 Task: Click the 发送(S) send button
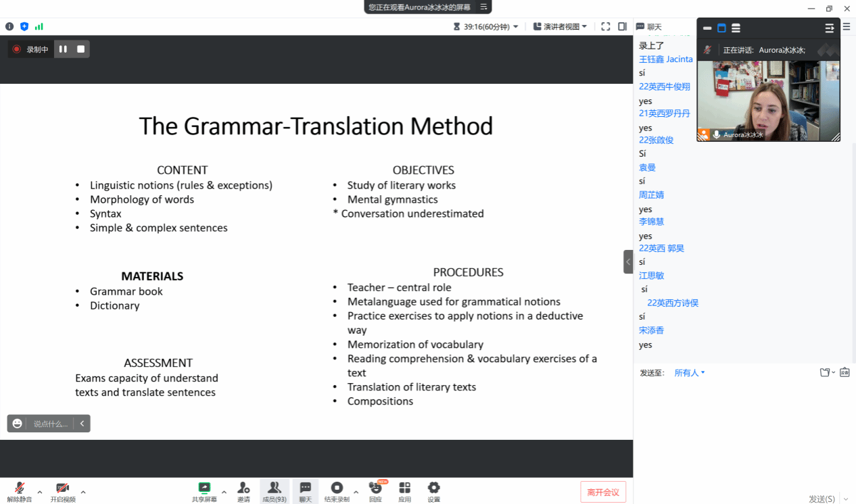(822, 499)
